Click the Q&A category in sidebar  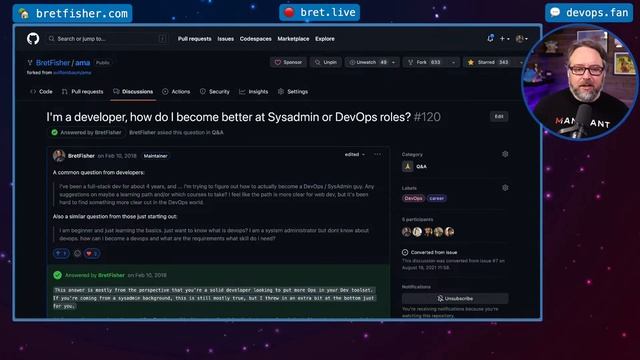pyautogui.click(x=415, y=167)
